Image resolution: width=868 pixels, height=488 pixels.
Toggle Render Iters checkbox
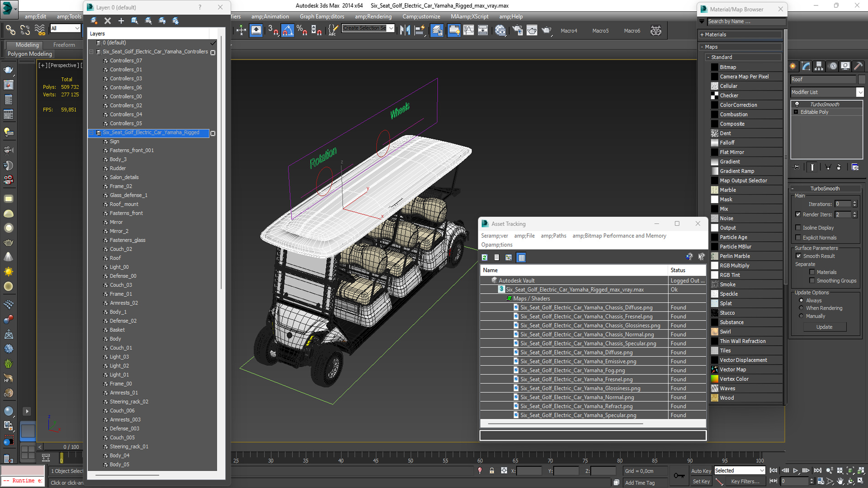(x=798, y=215)
